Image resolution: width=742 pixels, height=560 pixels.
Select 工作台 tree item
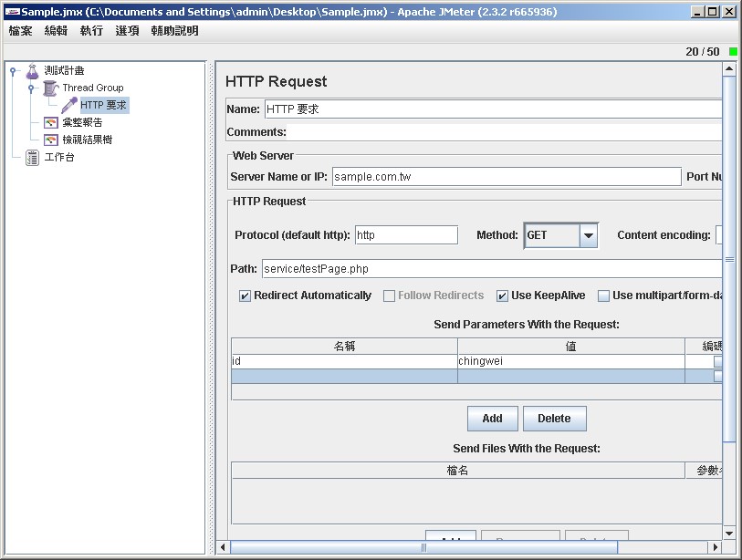point(59,158)
